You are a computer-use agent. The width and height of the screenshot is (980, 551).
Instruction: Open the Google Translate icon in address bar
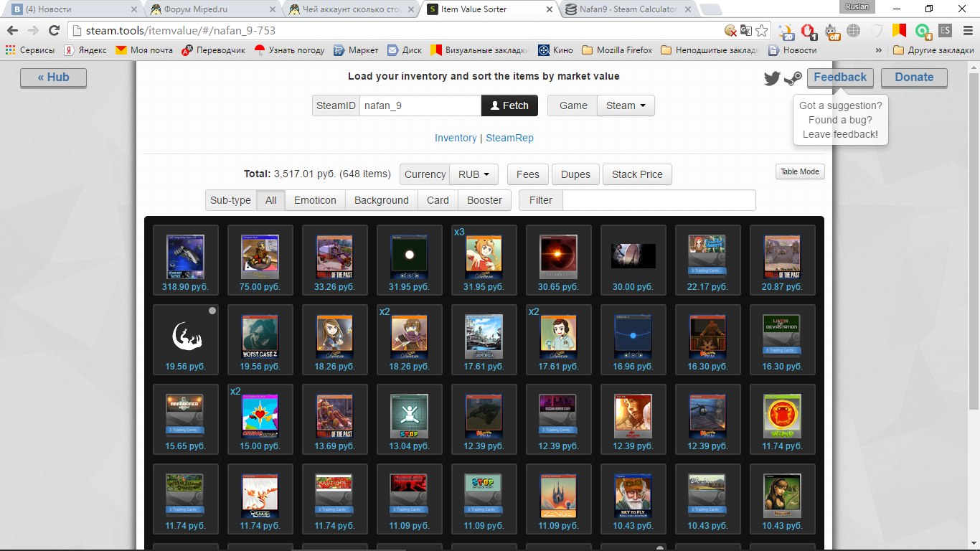[x=746, y=30]
